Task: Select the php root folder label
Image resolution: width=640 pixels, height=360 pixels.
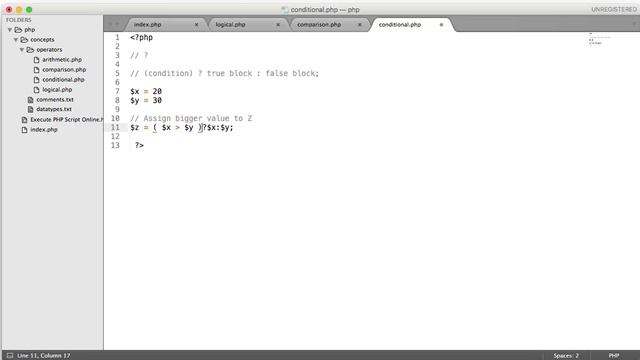Action: pos(29,30)
